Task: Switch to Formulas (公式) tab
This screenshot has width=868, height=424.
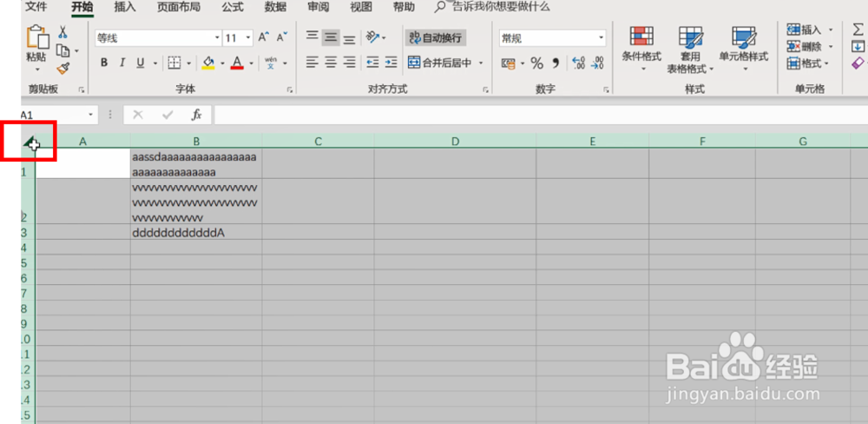Action: pyautogui.click(x=233, y=7)
